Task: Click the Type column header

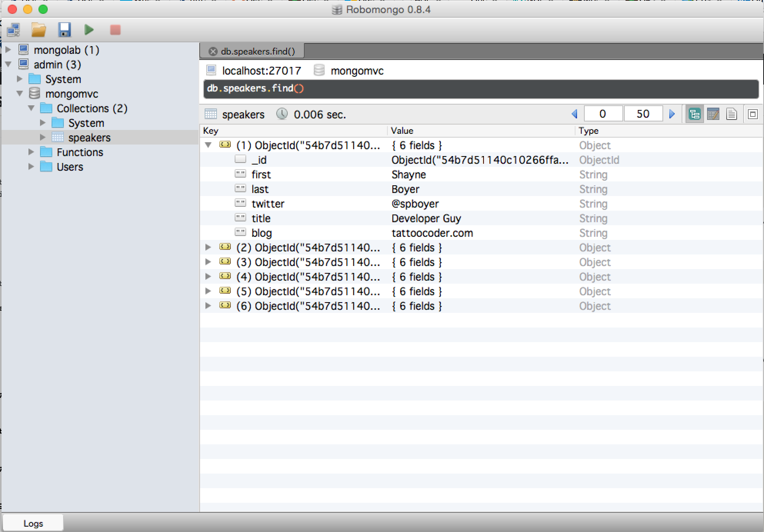Action: [669, 131]
